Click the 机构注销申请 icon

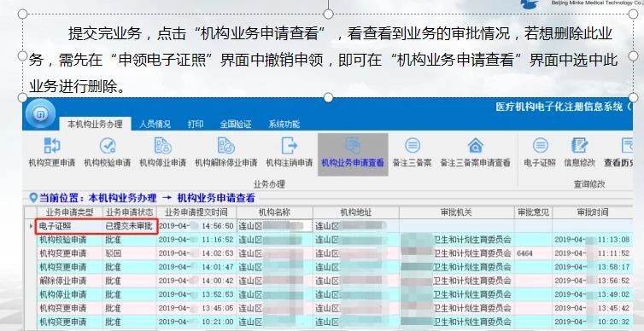pos(290,146)
